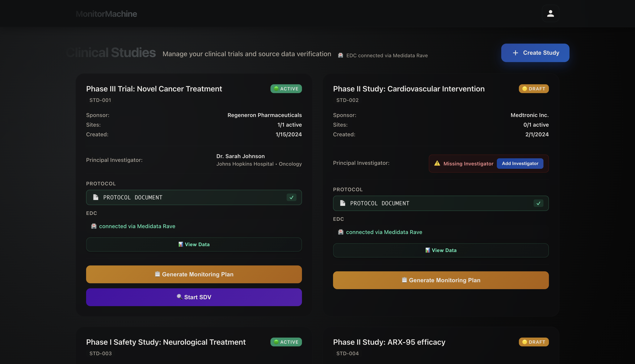Click the ACTIVE status badge on STD-001
Viewport: 635px width, 364px height.
[286, 89]
